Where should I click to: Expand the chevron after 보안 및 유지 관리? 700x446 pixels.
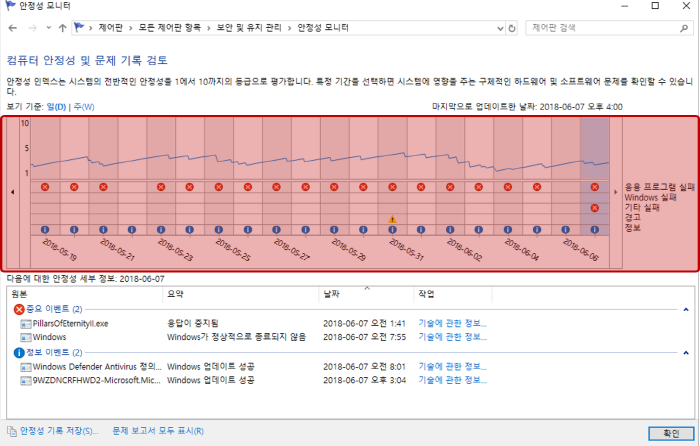pos(290,28)
